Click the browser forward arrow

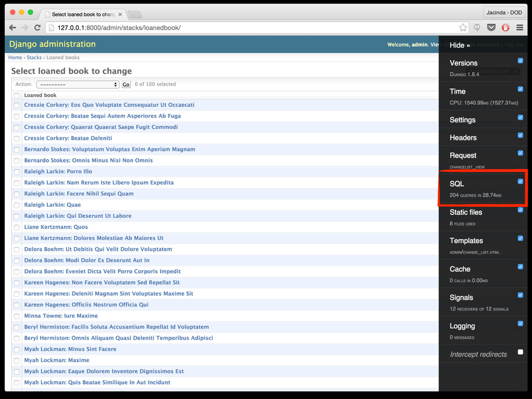point(24,28)
